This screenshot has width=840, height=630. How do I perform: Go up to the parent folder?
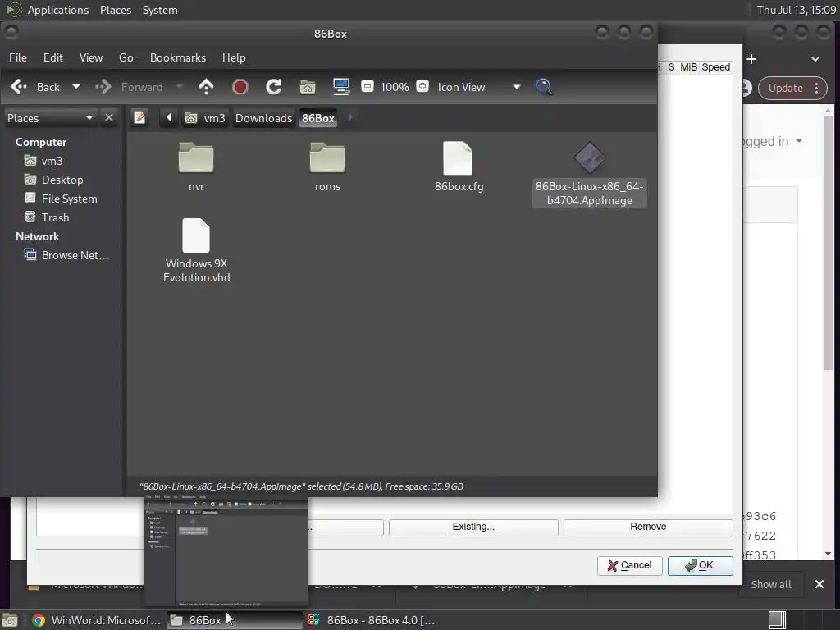click(206, 87)
